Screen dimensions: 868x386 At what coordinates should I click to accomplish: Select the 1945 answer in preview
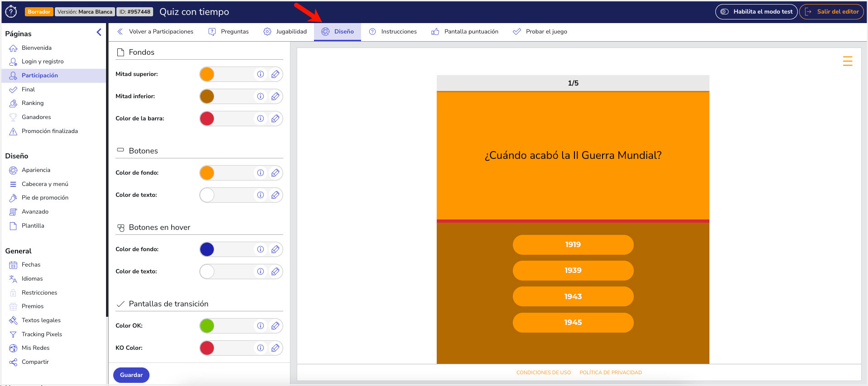(x=573, y=323)
